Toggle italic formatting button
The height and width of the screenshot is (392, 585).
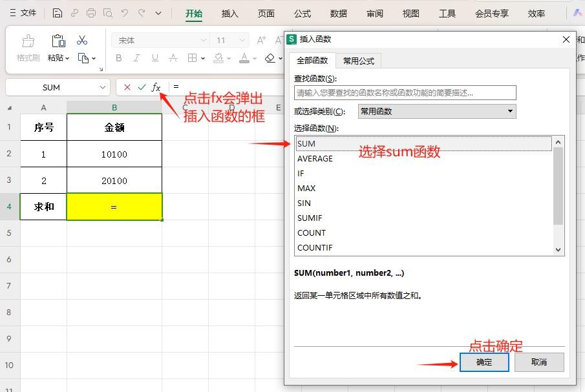coord(136,58)
